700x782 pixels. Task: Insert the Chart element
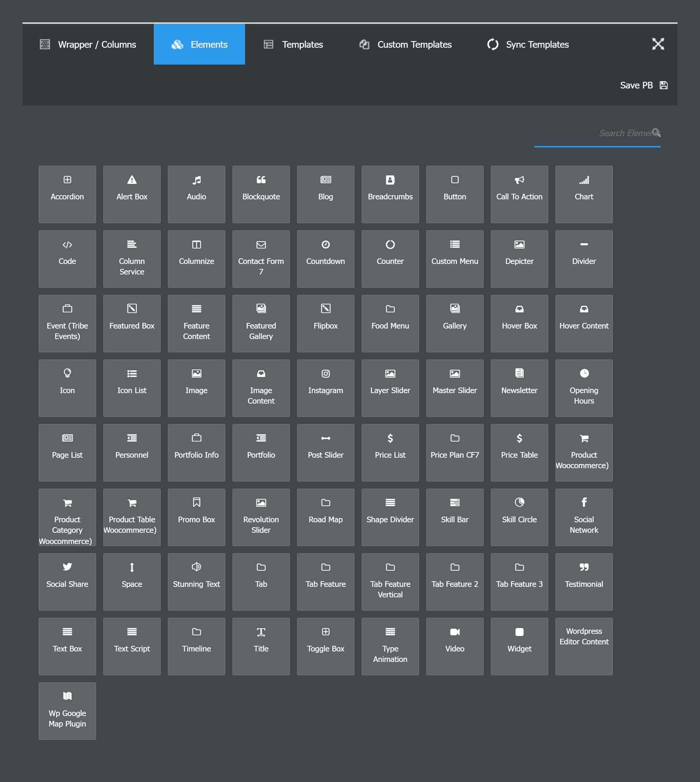pos(584,194)
